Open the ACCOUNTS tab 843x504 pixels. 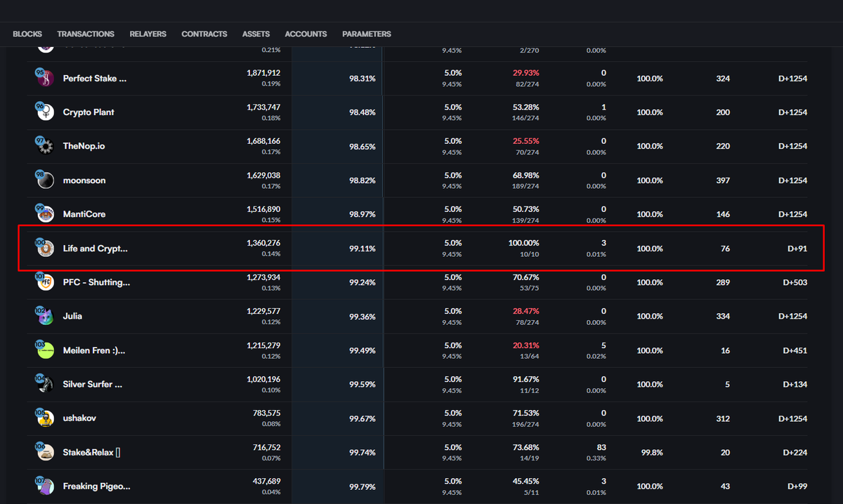[306, 34]
